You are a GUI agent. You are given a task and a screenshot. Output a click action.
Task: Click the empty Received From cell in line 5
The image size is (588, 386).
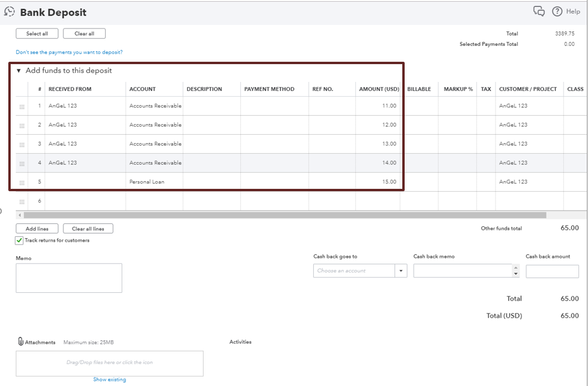(x=85, y=182)
